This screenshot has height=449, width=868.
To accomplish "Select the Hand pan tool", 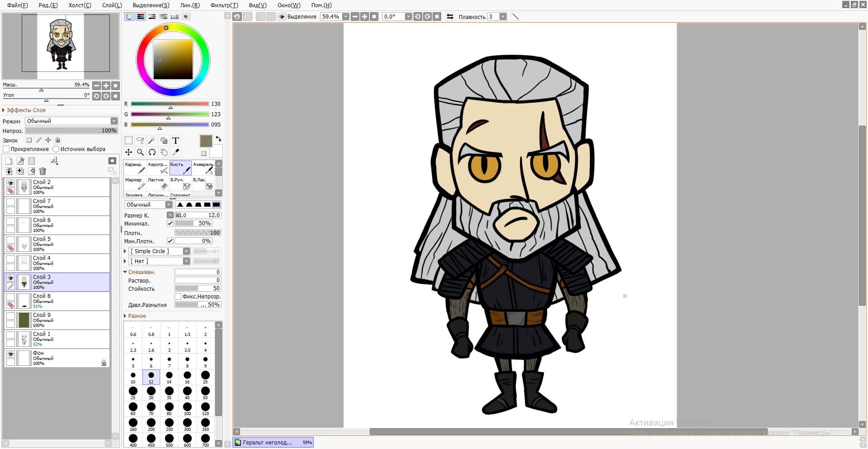I will click(x=164, y=152).
